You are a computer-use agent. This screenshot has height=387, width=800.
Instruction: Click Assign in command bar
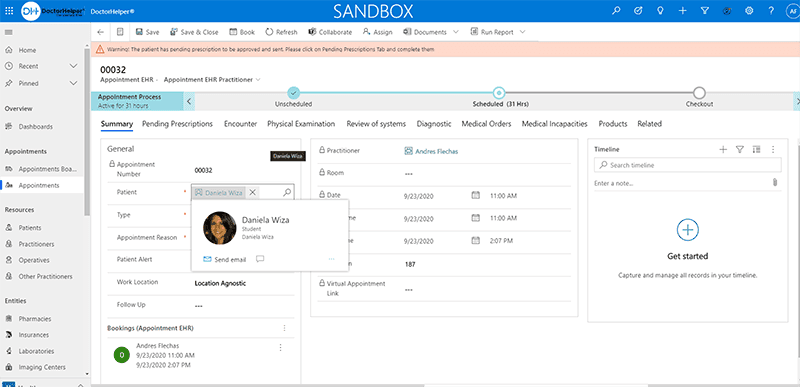(x=378, y=32)
